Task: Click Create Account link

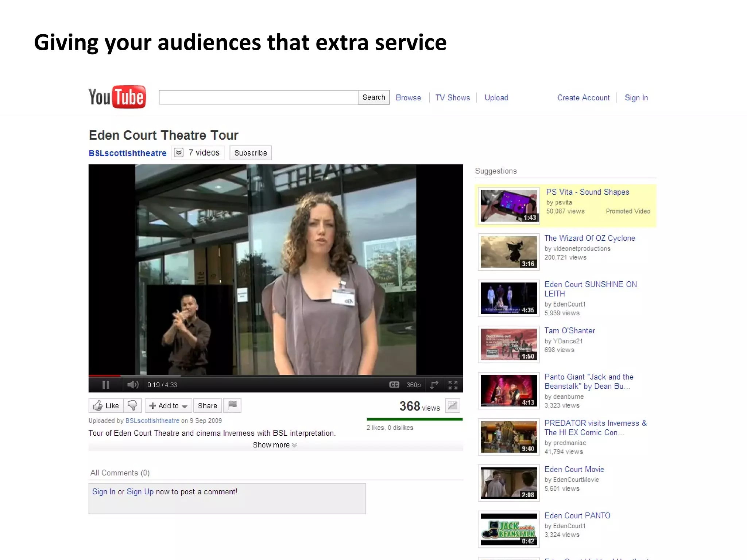Action: pos(583,98)
